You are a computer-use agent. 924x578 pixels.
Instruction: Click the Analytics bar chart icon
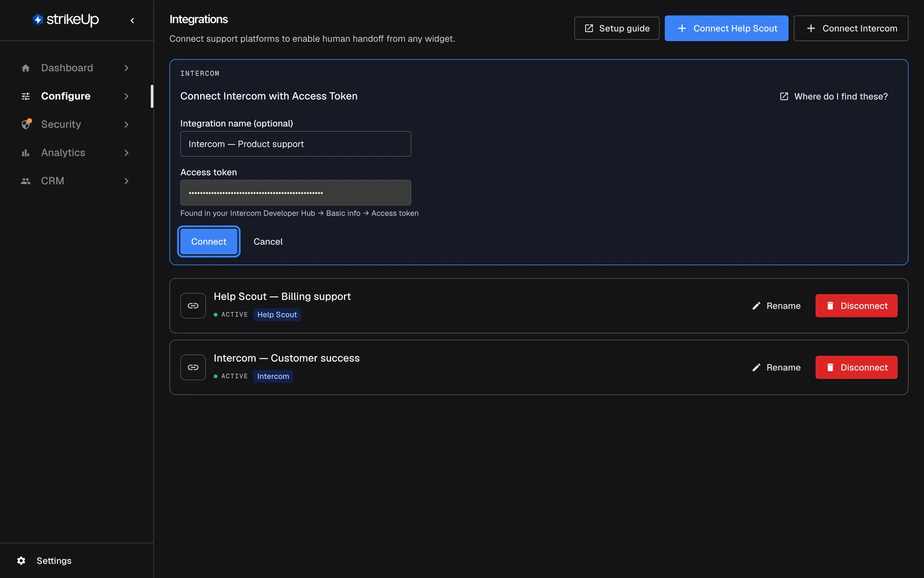click(26, 153)
